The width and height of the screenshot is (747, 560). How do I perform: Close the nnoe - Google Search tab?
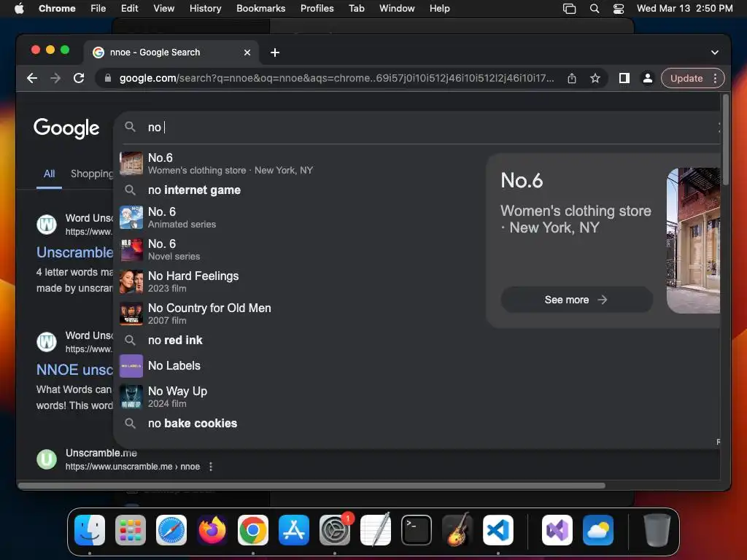click(x=247, y=52)
